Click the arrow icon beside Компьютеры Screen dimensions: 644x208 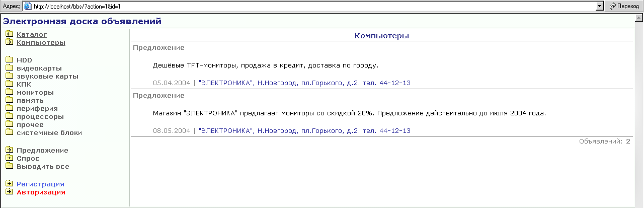pyautogui.click(x=9, y=42)
